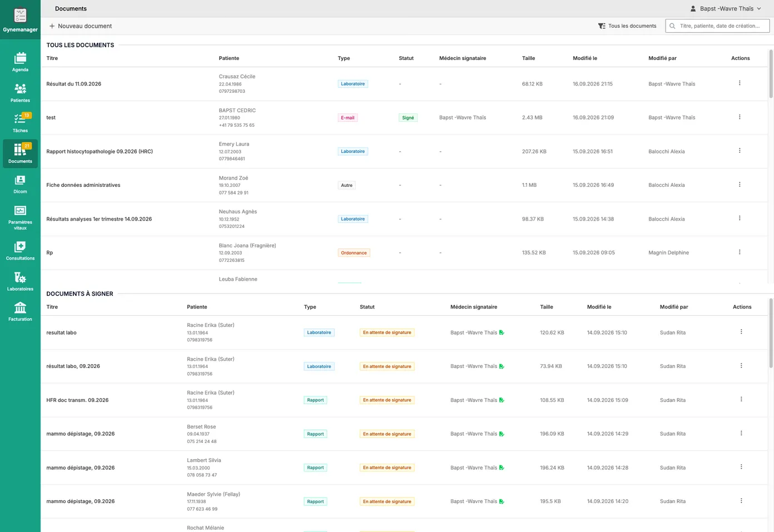This screenshot has width=774, height=532.
Task: Click the Signé status badge
Action: (408, 118)
